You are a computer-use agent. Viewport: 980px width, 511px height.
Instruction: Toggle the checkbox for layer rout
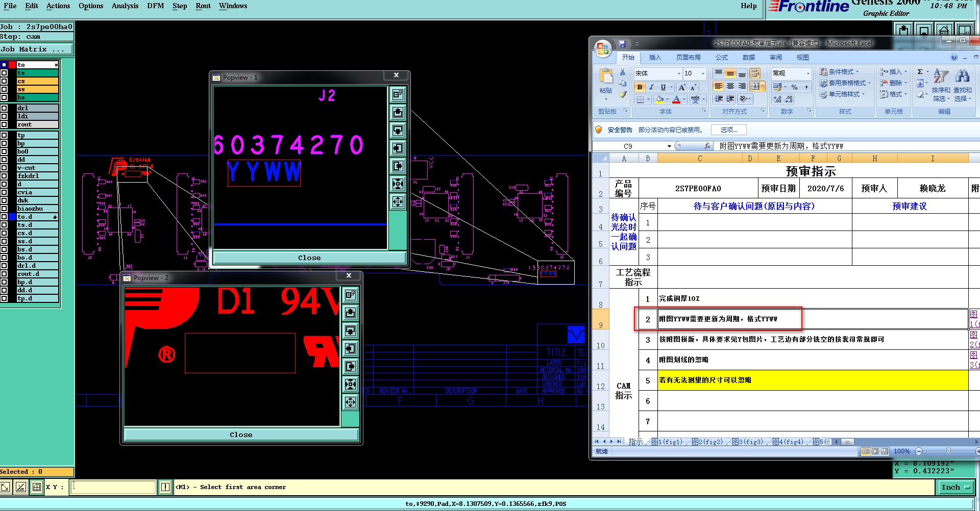tap(4, 124)
